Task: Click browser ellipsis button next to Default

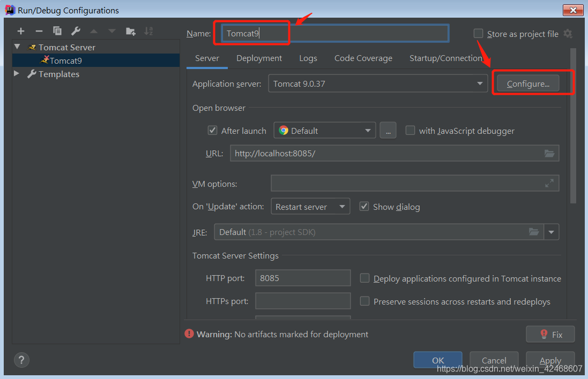Action: (388, 131)
